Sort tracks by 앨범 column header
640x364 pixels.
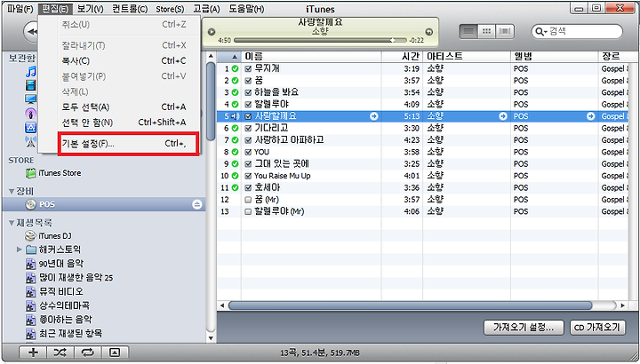click(555, 57)
